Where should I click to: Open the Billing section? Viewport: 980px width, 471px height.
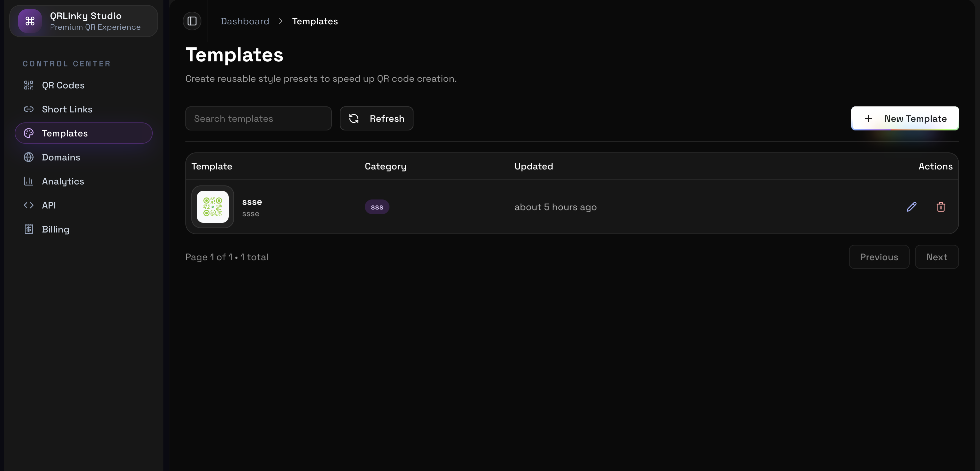[x=56, y=228]
